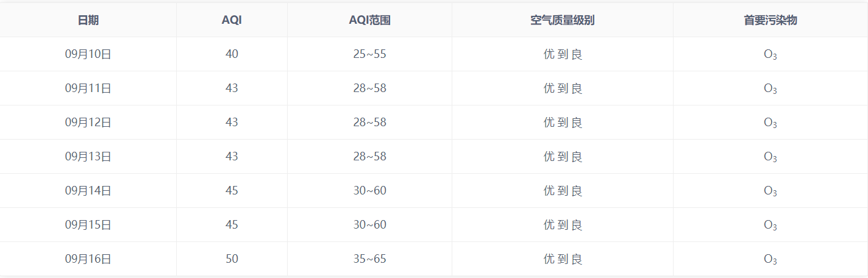Click the 30~60 range for 09月14日
This screenshot has height=278, width=868.
click(369, 191)
